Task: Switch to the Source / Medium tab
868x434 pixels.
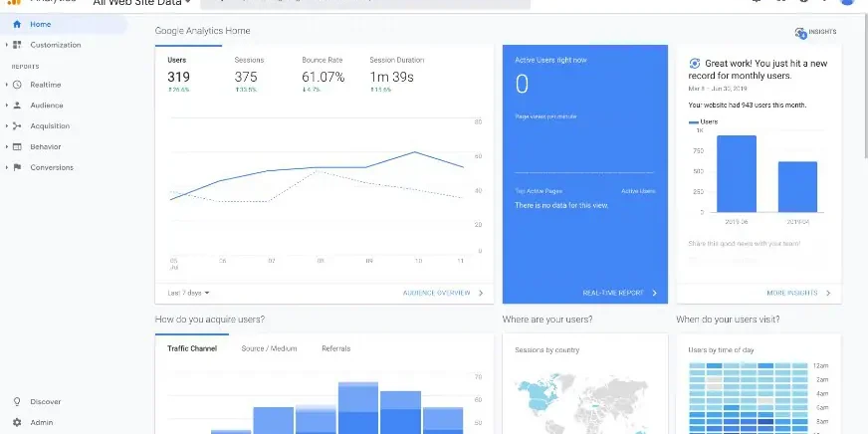Action: tap(269, 348)
